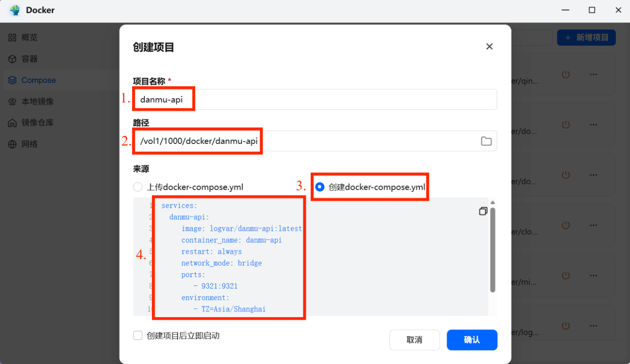The height and width of the screenshot is (364, 630).
Task: Open more options for the er/log project
Action: [594, 325]
